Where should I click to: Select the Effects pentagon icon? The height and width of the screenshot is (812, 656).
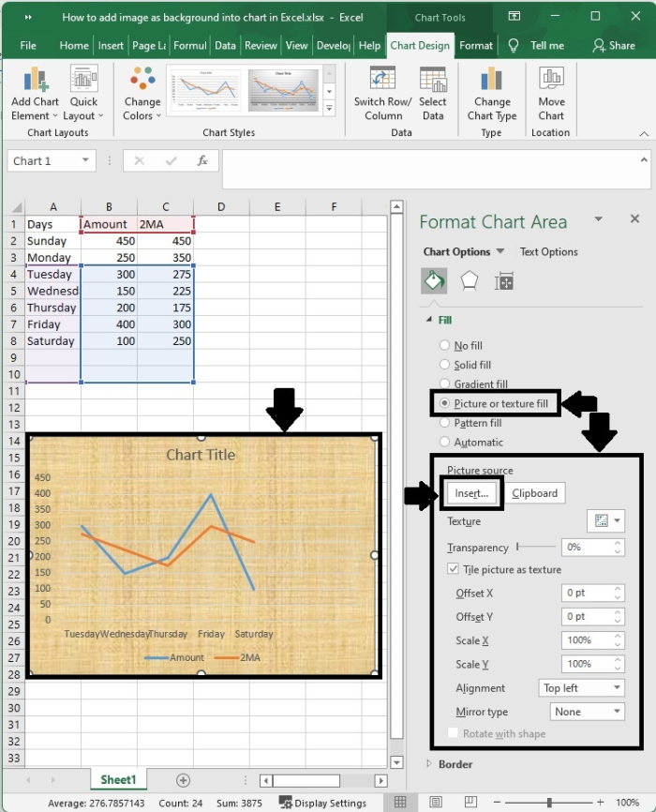coord(470,281)
